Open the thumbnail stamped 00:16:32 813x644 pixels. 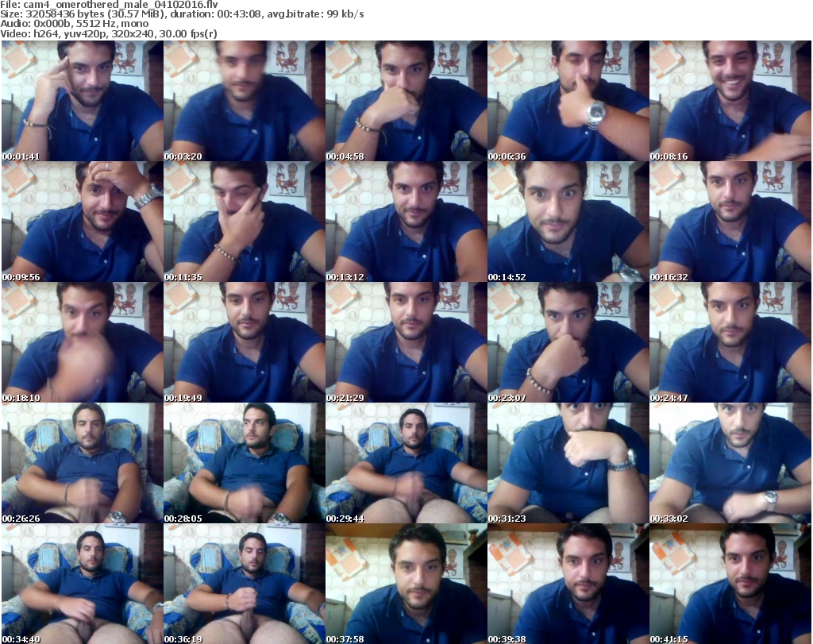[730, 222]
